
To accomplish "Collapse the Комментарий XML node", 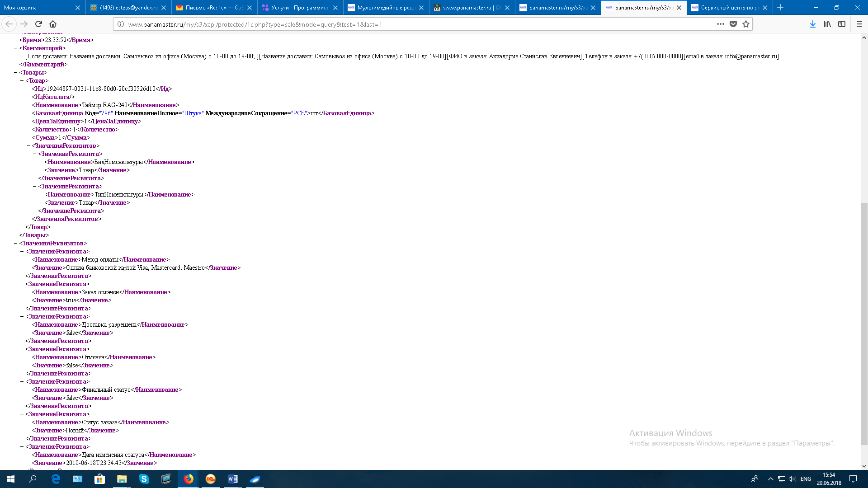I will click(x=16, y=48).
